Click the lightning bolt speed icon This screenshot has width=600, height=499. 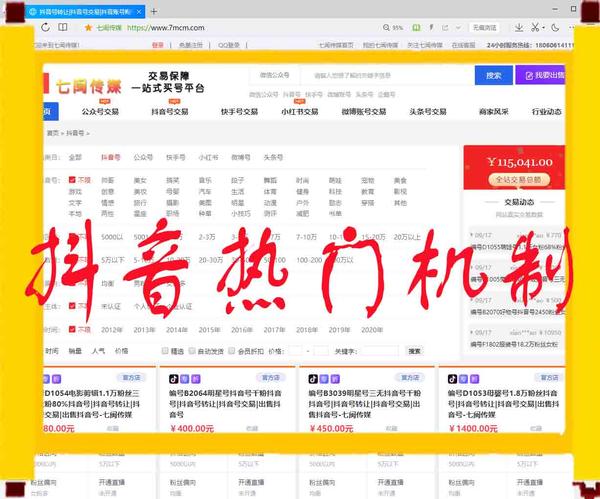431,27
